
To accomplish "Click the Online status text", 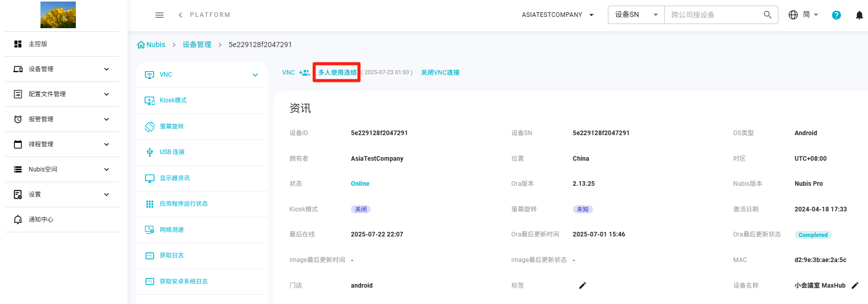I will 360,184.
